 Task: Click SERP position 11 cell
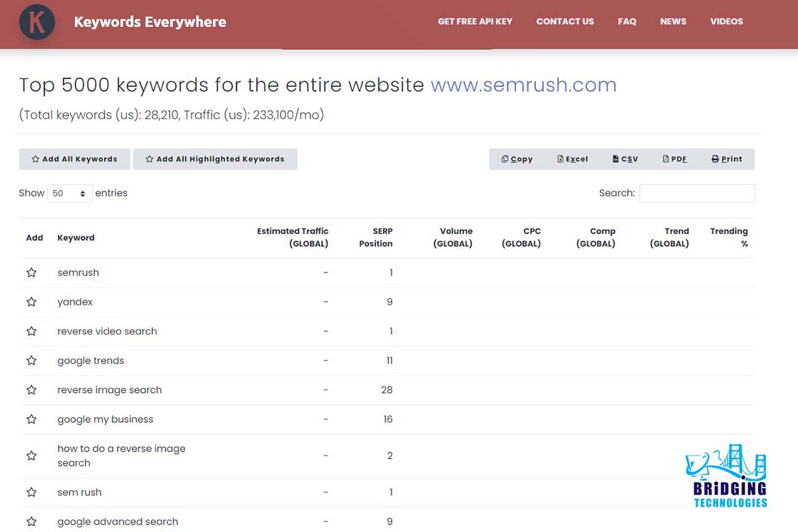click(390, 360)
